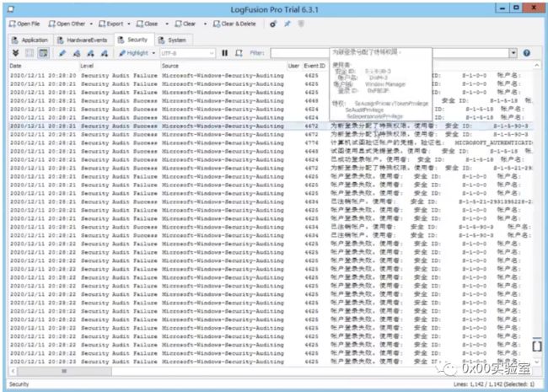
Task: Open settings via the gear icon
Action: [273, 24]
